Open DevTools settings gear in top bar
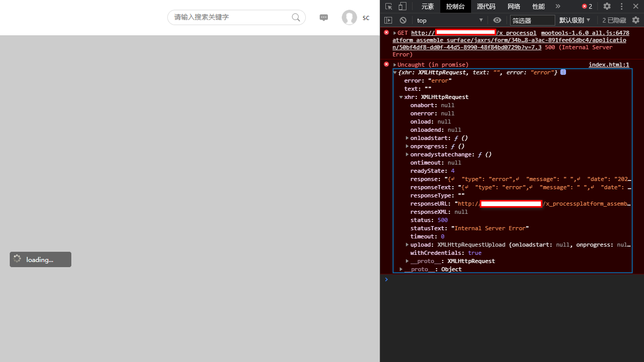This screenshot has height=362, width=644. click(607, 7)
